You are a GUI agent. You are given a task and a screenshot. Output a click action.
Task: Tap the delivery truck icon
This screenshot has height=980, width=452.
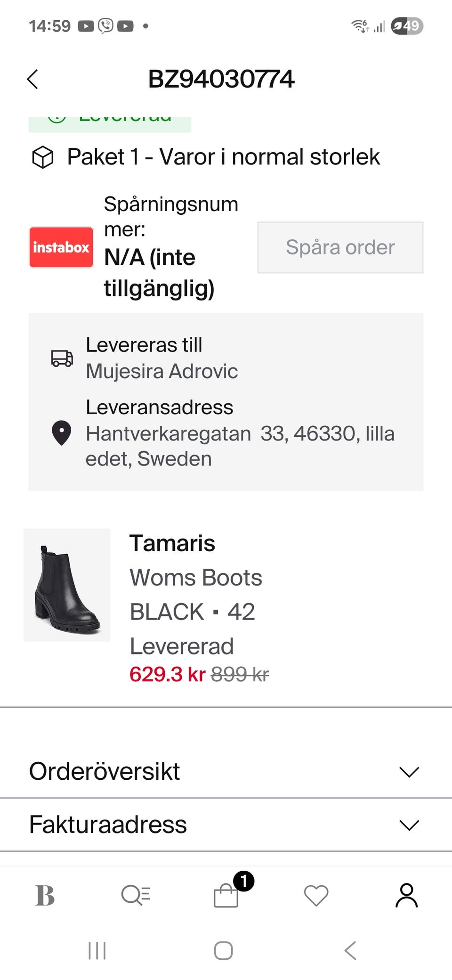tap(62, 358)
